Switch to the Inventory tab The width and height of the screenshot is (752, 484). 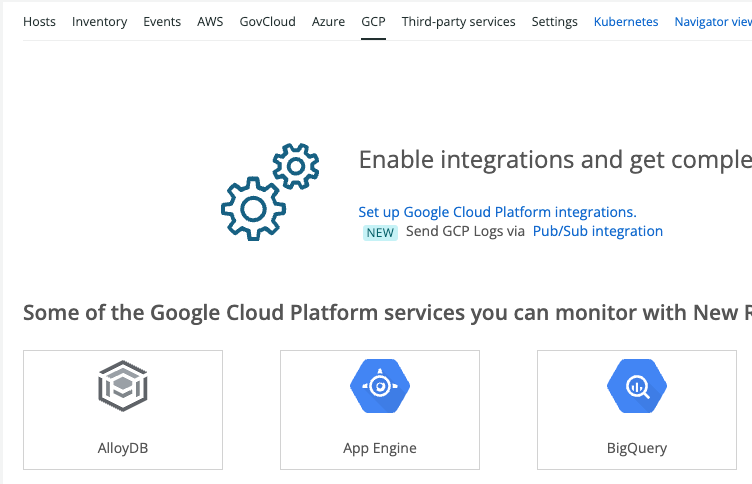click(101, 21)
